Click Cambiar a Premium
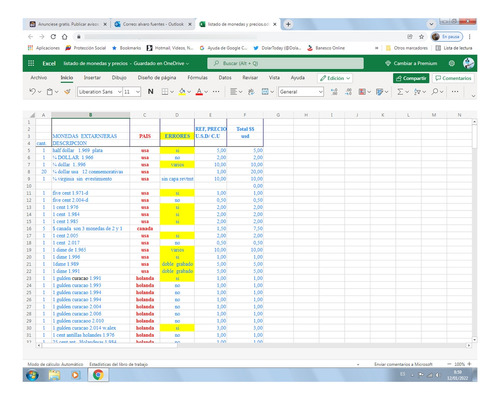500x400 pixels. 411,63
